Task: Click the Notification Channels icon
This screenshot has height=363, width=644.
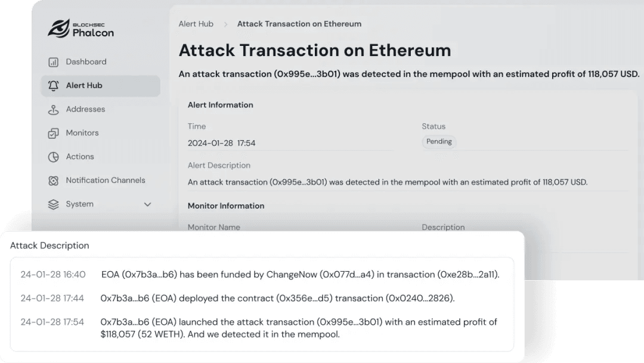Action: click(54, 181)
